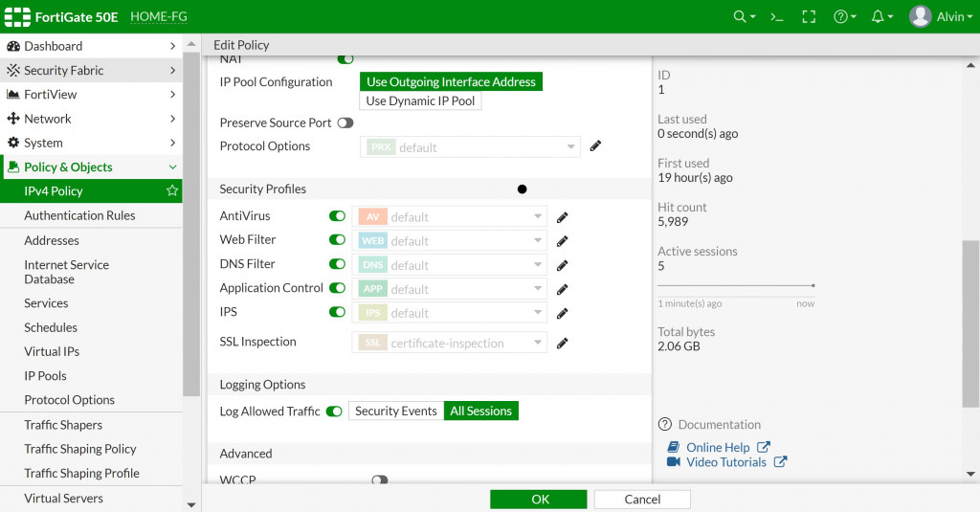Viewport: 980px width, 512px height.
Task: Edit the AntiVirus profile pencil icon
Action: pyautogui.click(x=563, y=217)
